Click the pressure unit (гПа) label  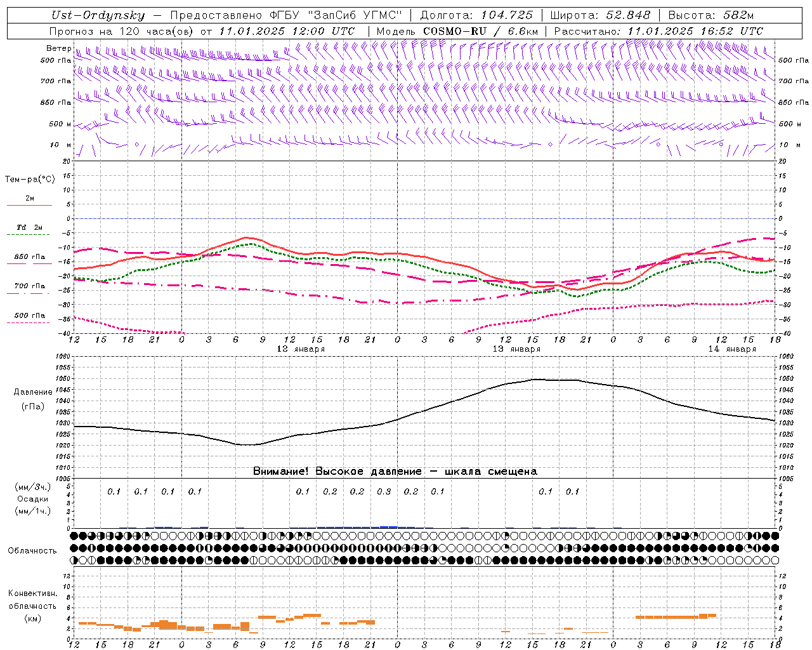[x=33, y=406]
